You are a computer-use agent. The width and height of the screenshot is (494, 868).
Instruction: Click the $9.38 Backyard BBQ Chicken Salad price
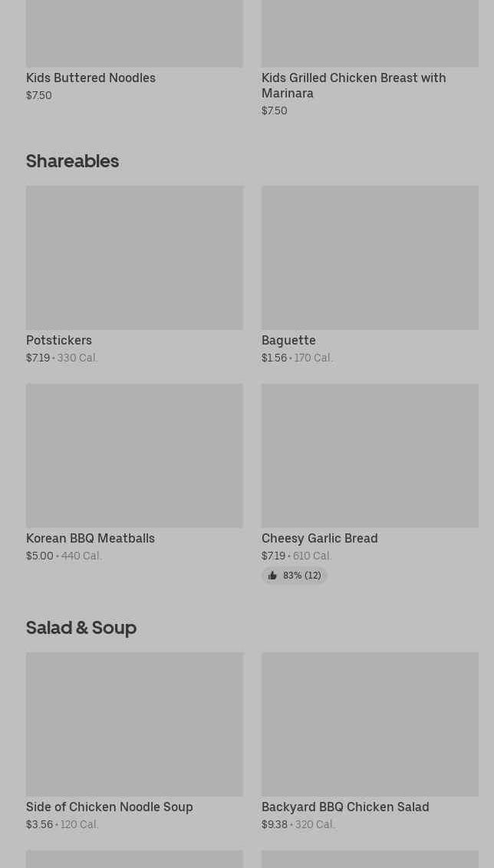pyautogui.click(x=275, y=824)
